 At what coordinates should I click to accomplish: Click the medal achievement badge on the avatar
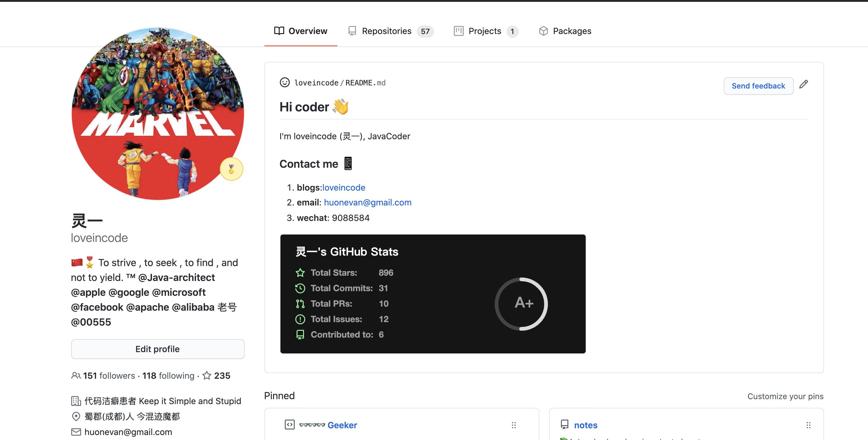(231, 169)
